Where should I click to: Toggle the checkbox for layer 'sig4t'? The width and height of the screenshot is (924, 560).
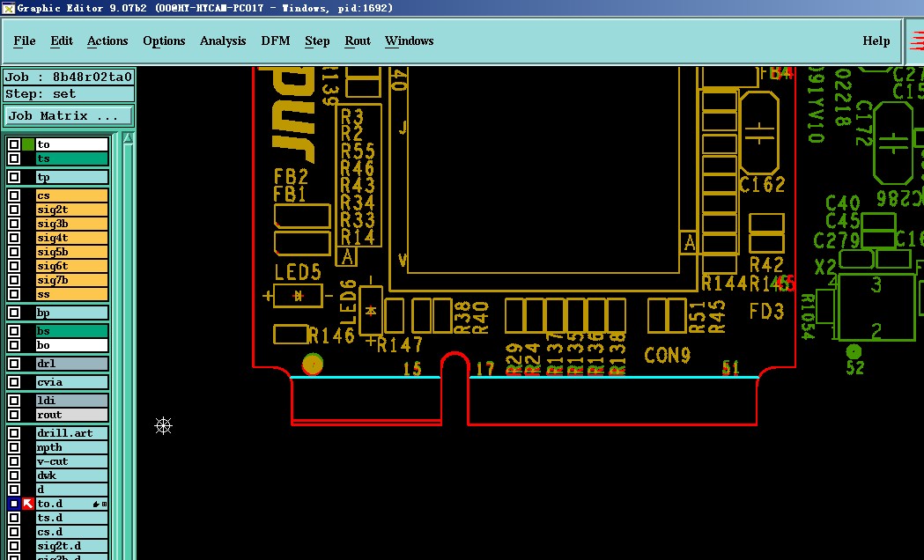[13, 238]
